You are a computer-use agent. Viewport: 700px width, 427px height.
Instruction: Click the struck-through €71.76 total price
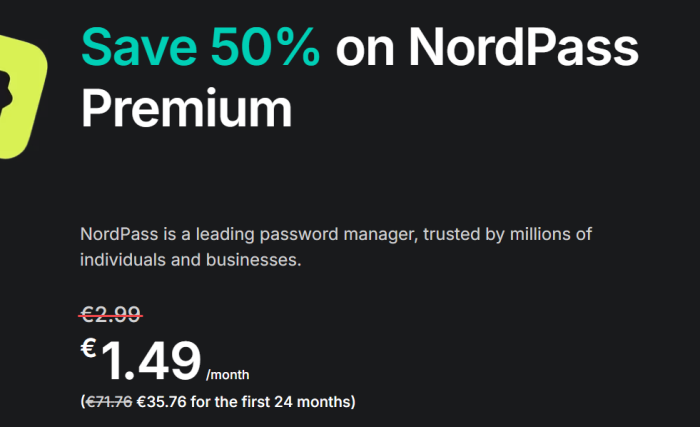coord(108,402)
